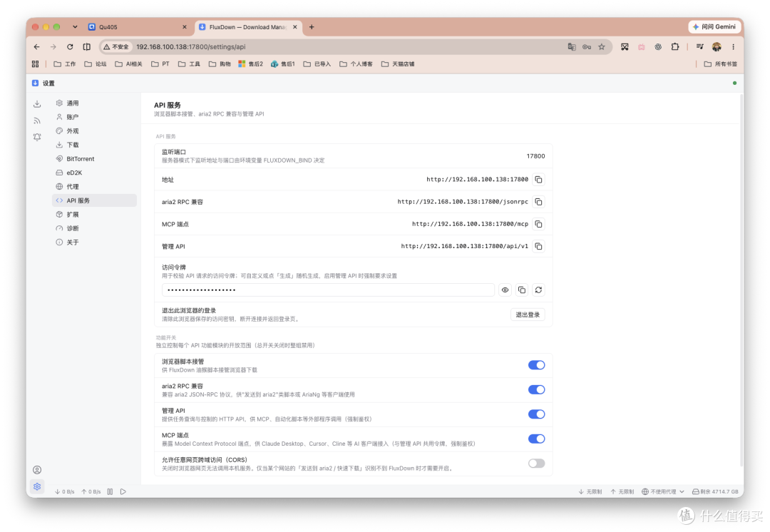Open the Chrome profile avatar
The image size is (770, 532).
click(717, 46)
